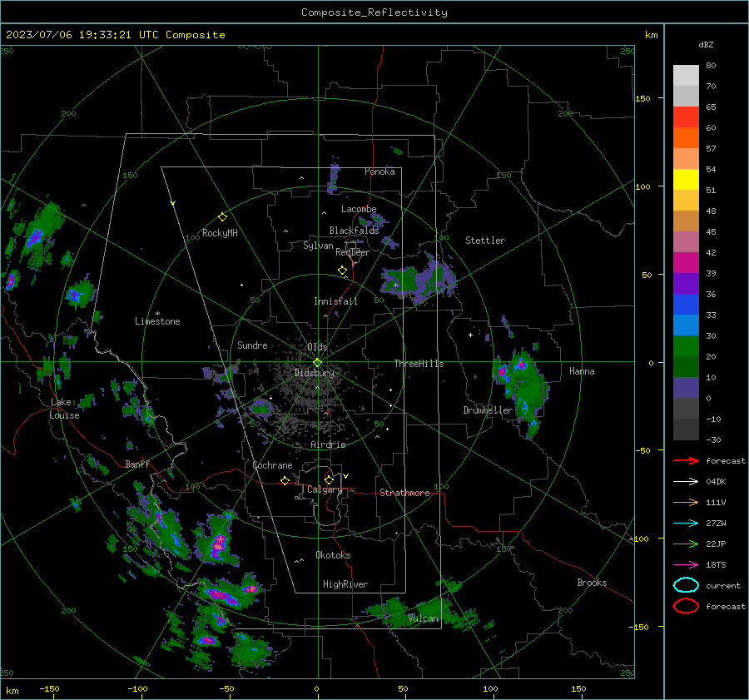Screen dimensions: 749x700
Task: Click the Composite_Reflectivity title text
Action: pyautogui.click(x=374, y=12)
